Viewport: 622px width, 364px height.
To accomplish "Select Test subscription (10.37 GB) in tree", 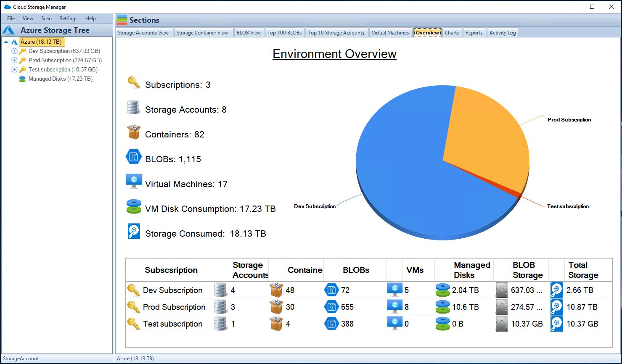I will click(x=63, y=69).
